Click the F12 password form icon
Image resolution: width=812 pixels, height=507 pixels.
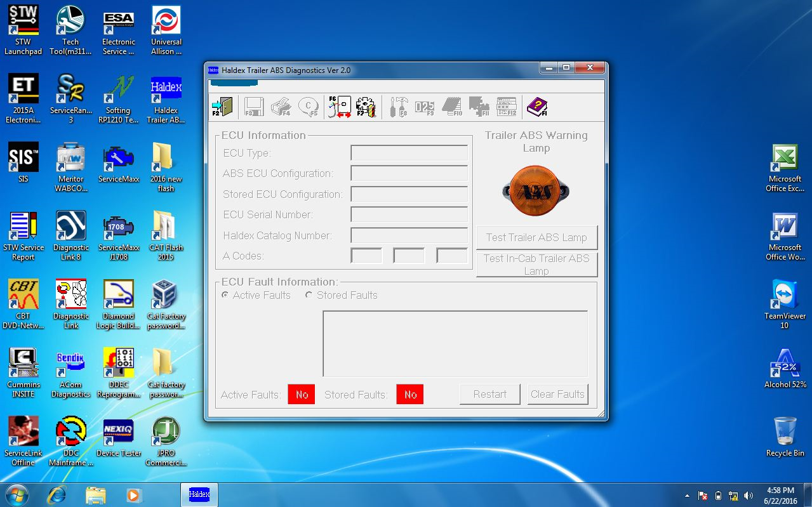(x=507, y=107)
